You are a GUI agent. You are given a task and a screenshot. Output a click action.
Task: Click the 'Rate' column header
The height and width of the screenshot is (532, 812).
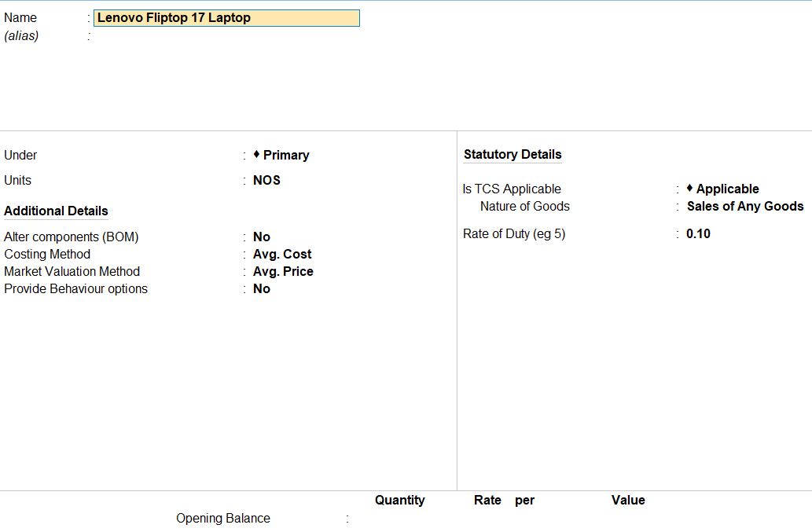pos(487,500)
